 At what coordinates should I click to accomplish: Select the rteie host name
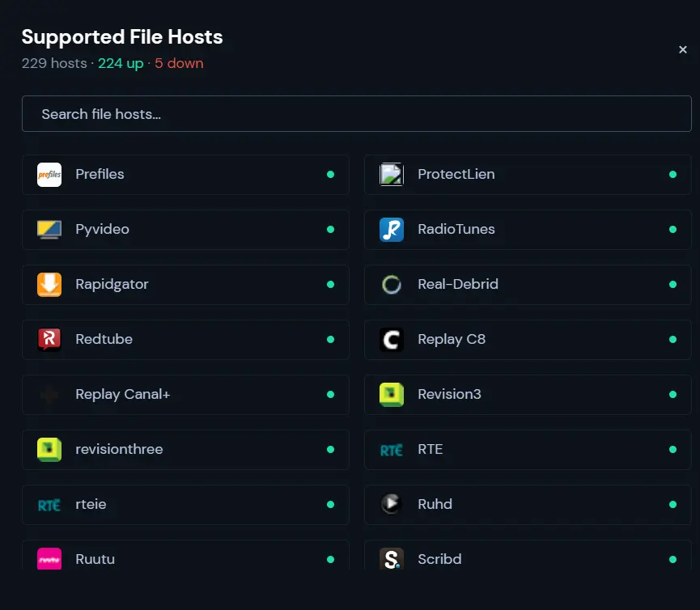91,504
